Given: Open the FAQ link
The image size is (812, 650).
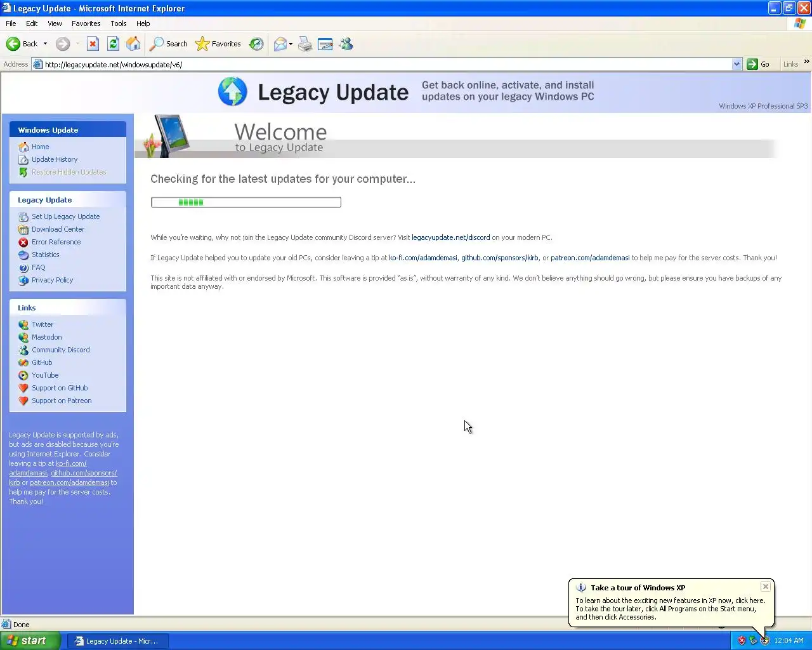Looking at the screenshot, I should (x=39, y=267).
